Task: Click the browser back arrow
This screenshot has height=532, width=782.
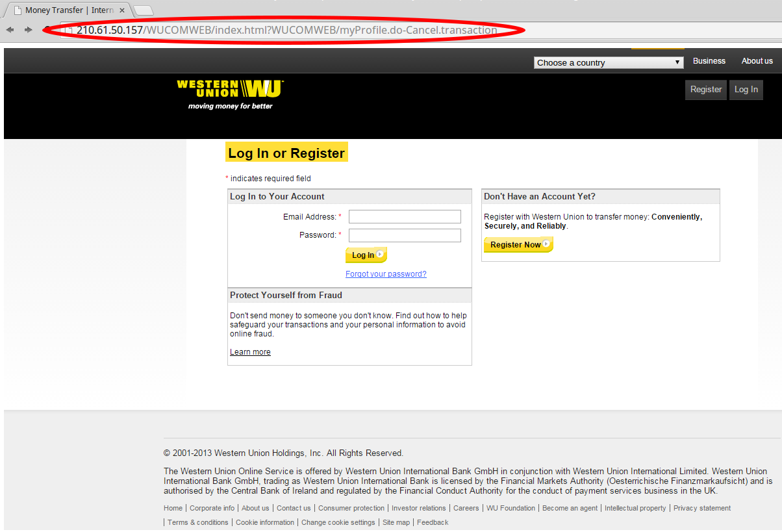Action: coord(10,30)
